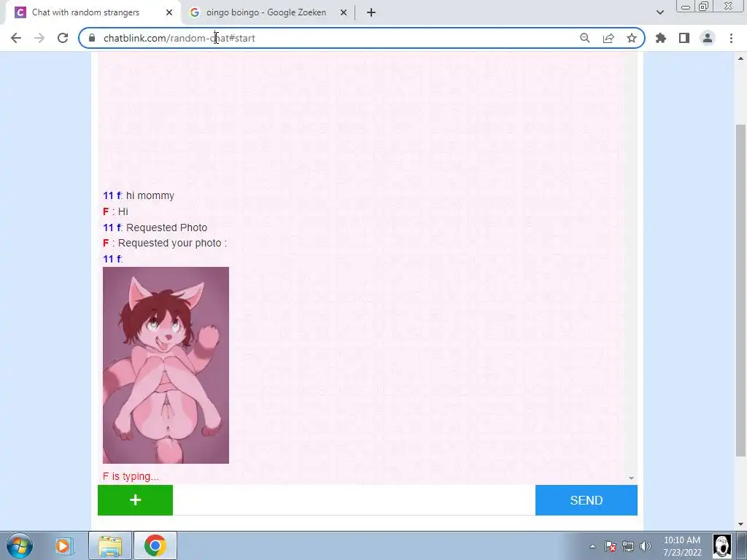The width and height of the screenshot is (747, 560).
Task: Bookmark this page with the star icon
Action: [632, 38]
